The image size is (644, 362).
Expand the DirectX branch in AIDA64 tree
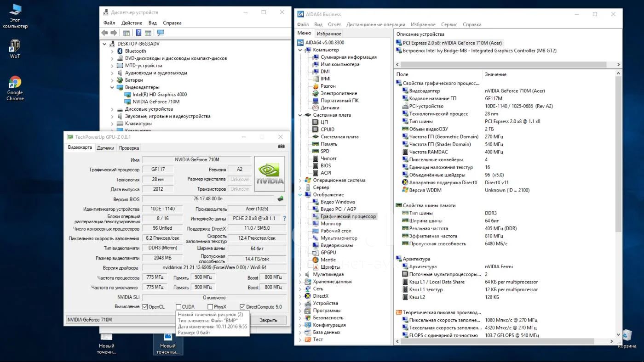(300, 296)
